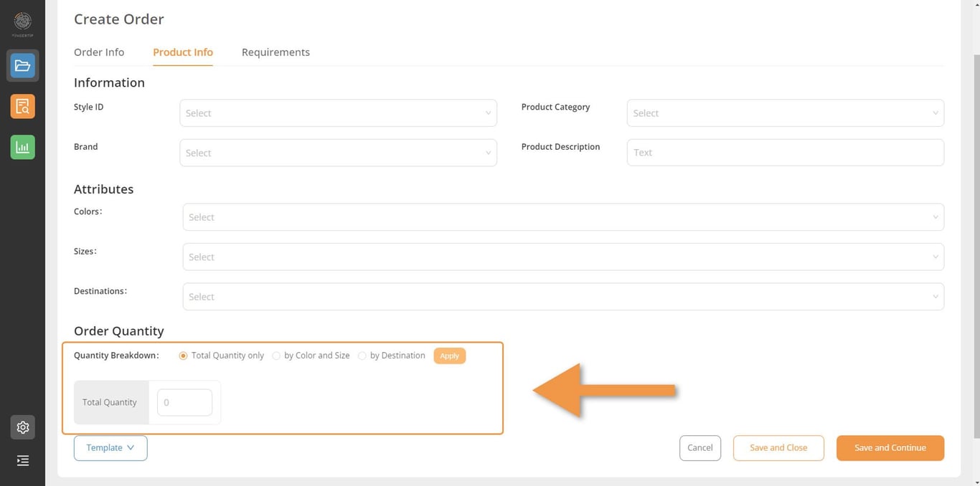The height and width of the screenshot is (486, 980).
Task: Open the blue folder sidebar icon
Action: pos(23,66)
